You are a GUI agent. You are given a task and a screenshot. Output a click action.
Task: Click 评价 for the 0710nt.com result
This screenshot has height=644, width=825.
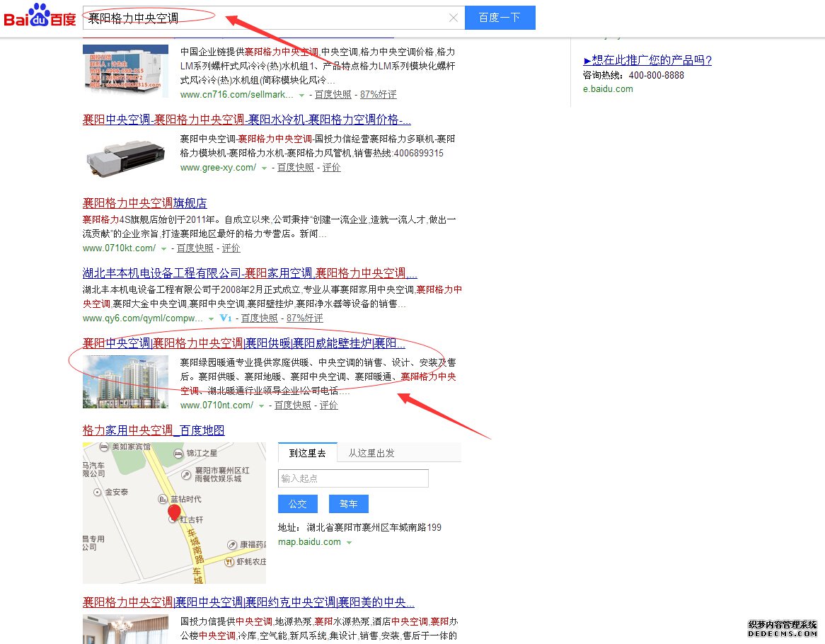329,405
